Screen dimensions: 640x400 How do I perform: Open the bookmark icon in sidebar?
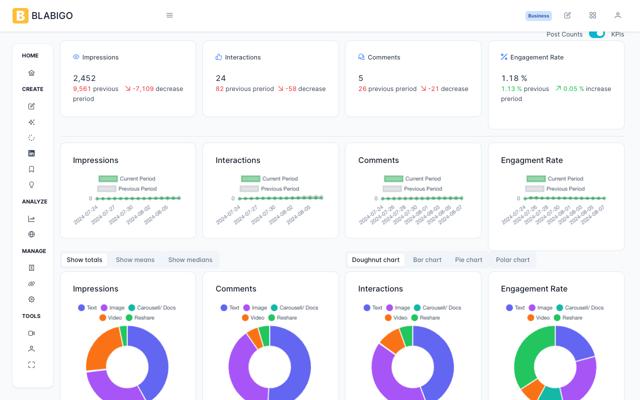pyautogui.click(x=31, y=170)
